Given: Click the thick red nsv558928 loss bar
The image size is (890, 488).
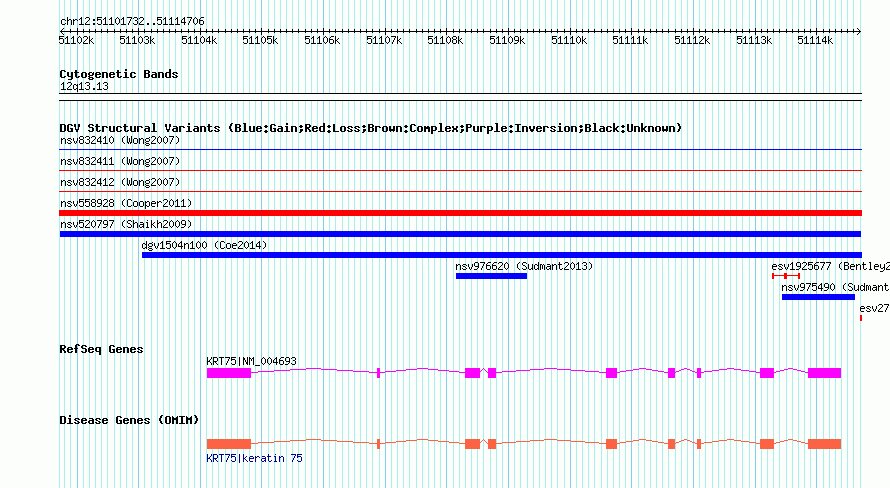Looking at the screenshot, I should pos(460,213).
